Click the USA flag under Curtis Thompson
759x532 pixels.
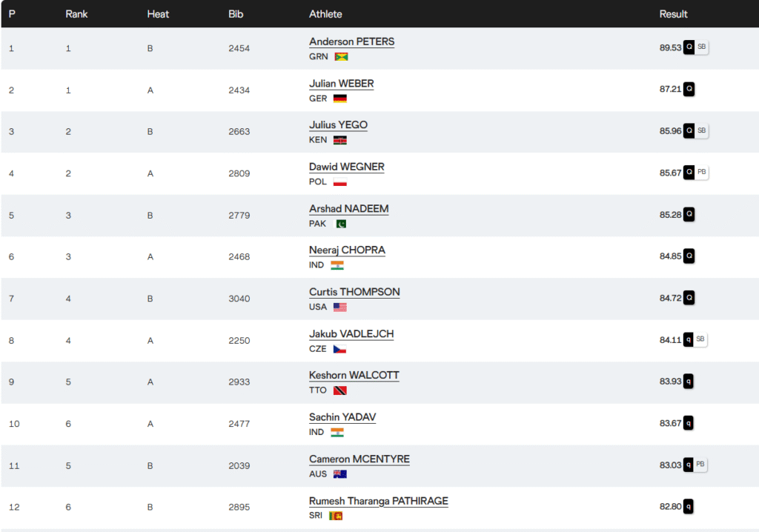340,307
